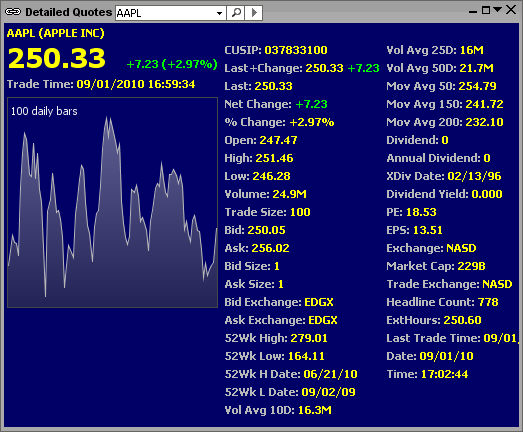Click the Ask Exchange EDGX row

[281, 320]
